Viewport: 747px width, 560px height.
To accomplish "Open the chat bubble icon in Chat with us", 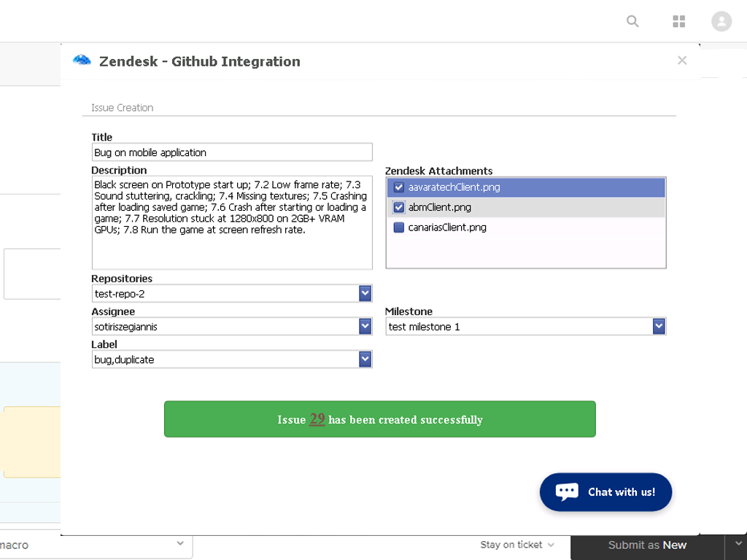I will click(x=567, y=491).
